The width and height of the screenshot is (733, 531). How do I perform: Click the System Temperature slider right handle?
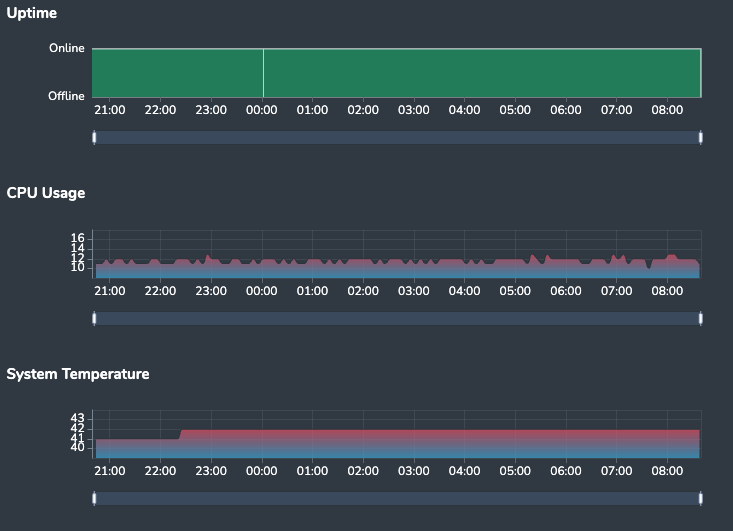pos(700,498)
